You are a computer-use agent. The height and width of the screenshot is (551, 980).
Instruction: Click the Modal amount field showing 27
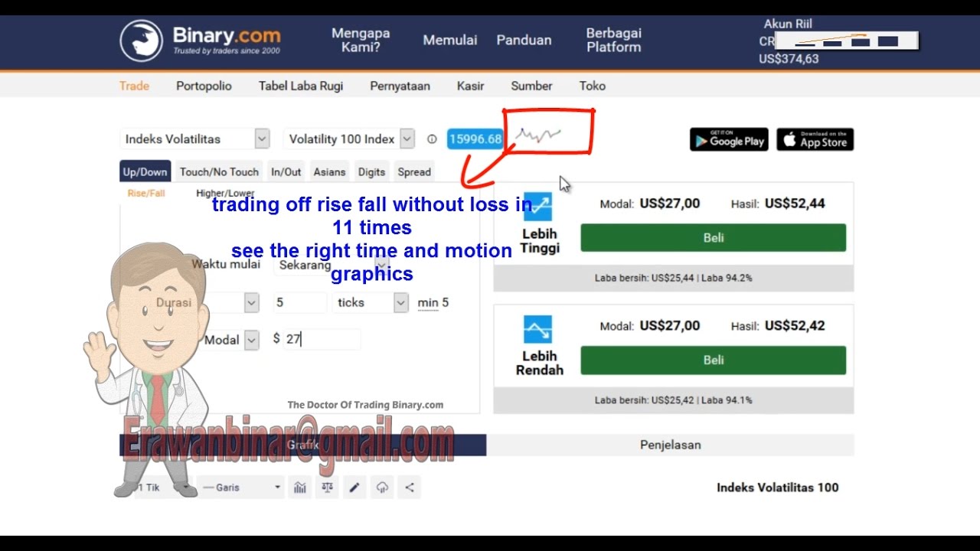[x=322, y=339]
